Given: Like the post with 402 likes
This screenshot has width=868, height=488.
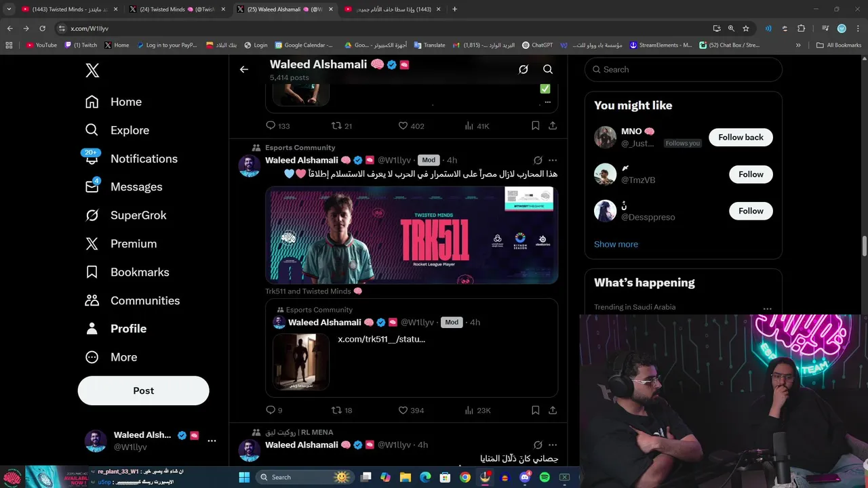Looking at the screenshot, I should [x=411, y=125].
